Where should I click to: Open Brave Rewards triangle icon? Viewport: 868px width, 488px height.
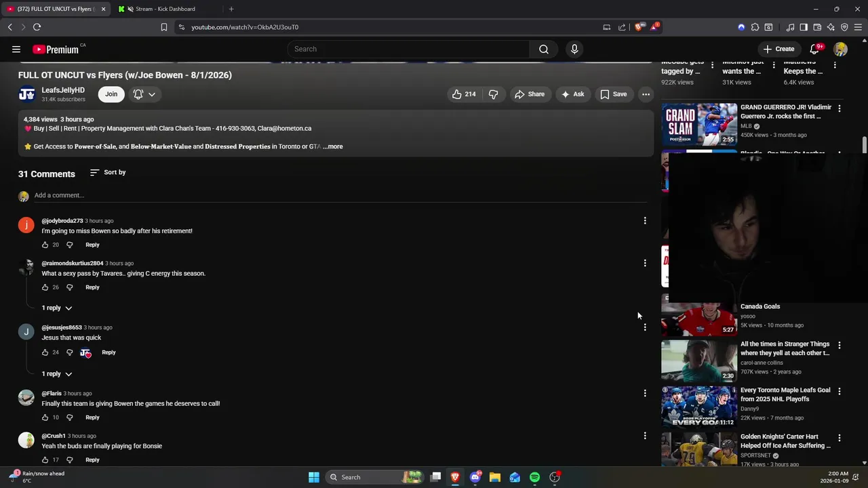tap(654, 27)
